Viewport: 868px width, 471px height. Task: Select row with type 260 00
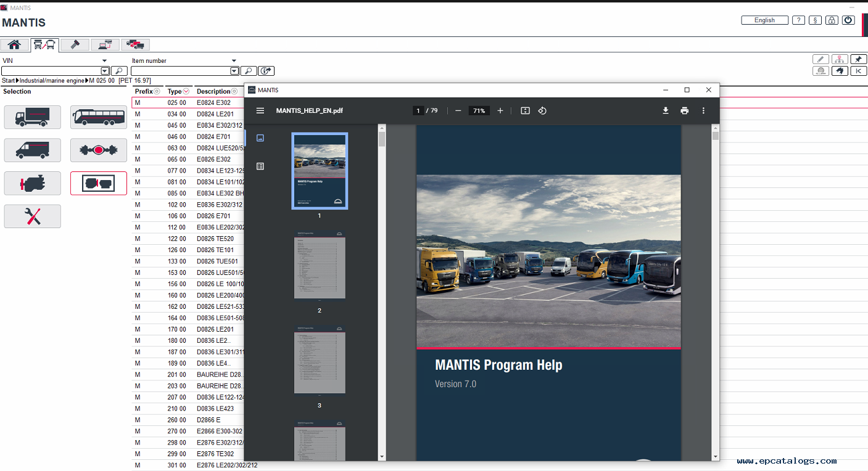tap(188, 420)
